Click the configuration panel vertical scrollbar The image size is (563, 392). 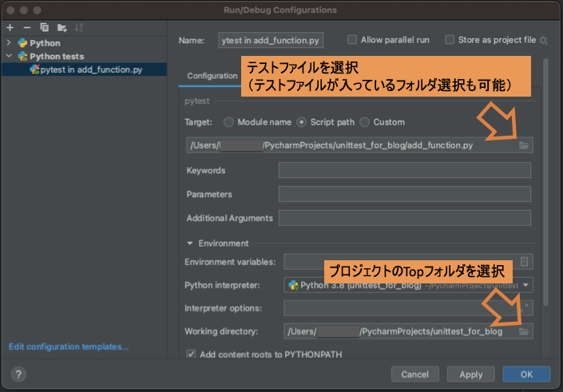[545, 182]
